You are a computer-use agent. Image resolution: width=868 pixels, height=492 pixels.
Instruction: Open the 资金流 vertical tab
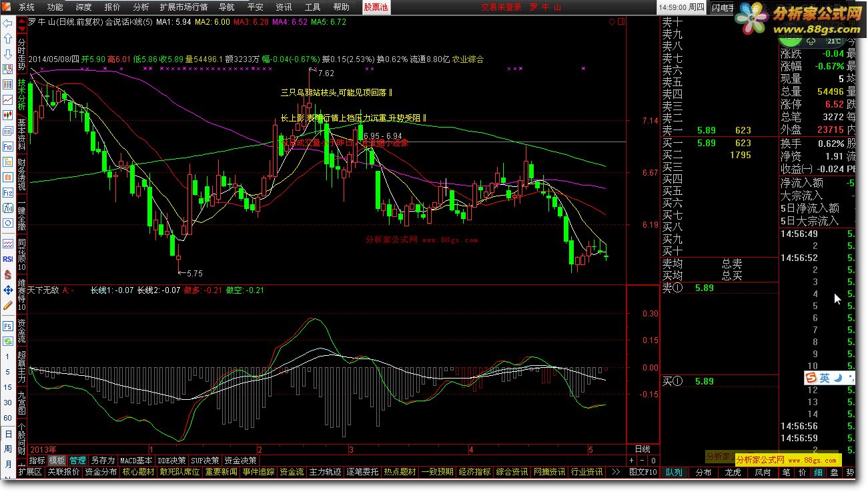click(22, 331)
